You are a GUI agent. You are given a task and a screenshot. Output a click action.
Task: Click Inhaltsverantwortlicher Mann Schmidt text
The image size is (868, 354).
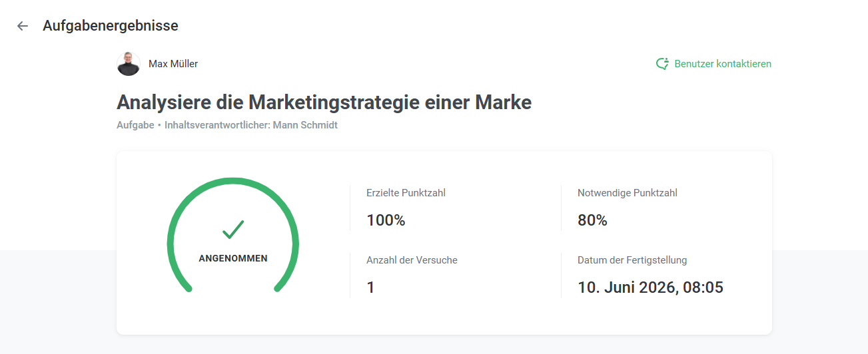251,125
